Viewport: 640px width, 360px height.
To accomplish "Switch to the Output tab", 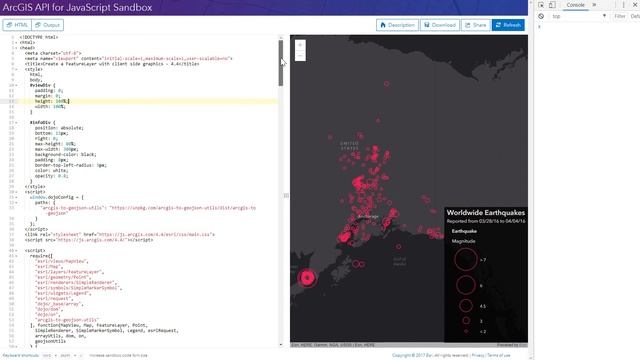I will point(47,25).
